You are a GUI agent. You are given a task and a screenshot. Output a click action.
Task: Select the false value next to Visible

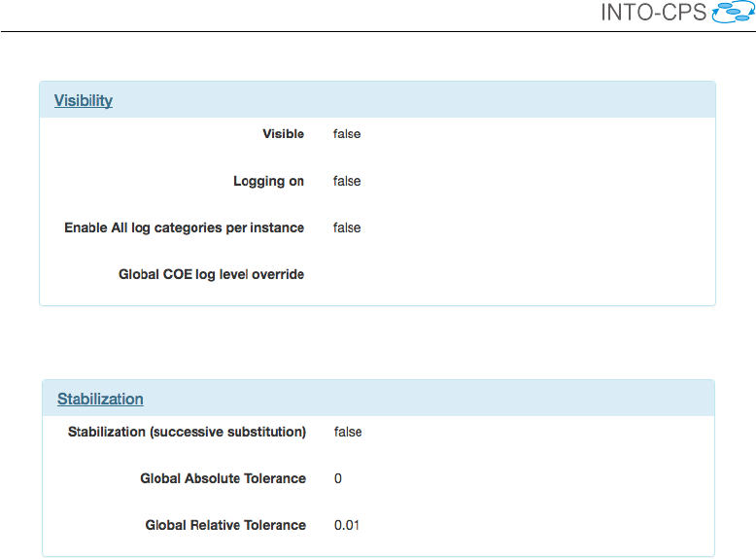tap(347, 134)
